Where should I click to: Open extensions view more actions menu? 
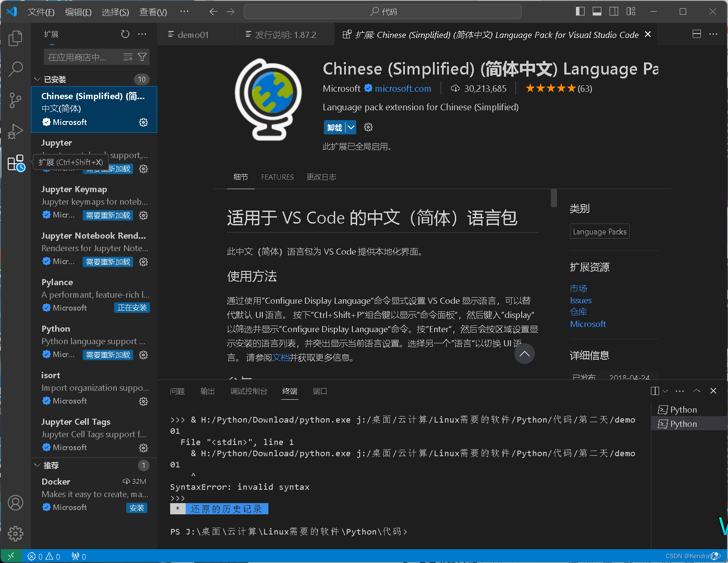click(142, 34)
